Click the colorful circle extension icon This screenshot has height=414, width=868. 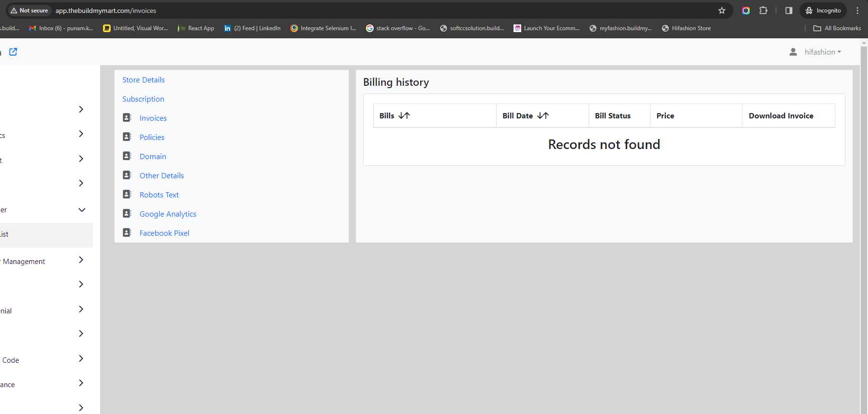746,11
